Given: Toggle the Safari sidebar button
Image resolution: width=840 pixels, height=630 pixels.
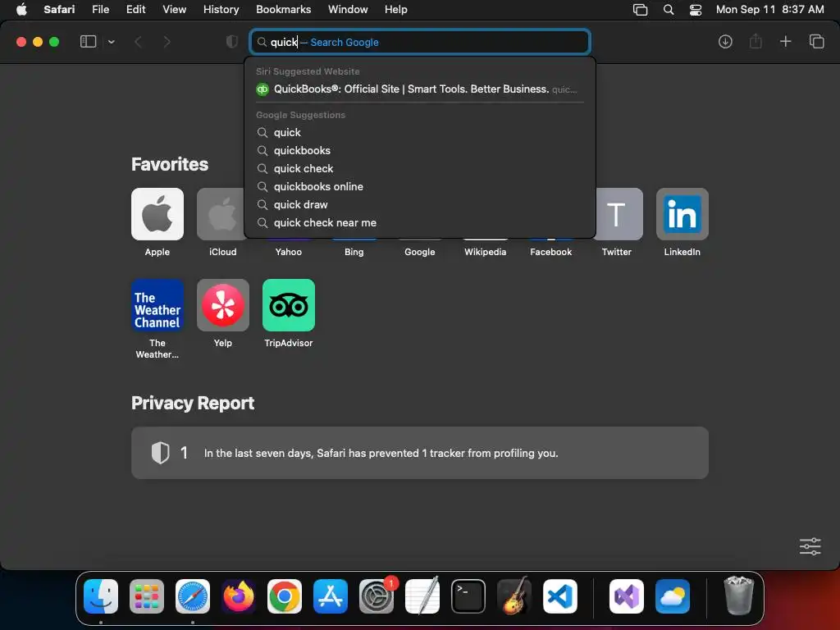Looking at the screenshot, I should pyautogui.click(x=88, y=42).
